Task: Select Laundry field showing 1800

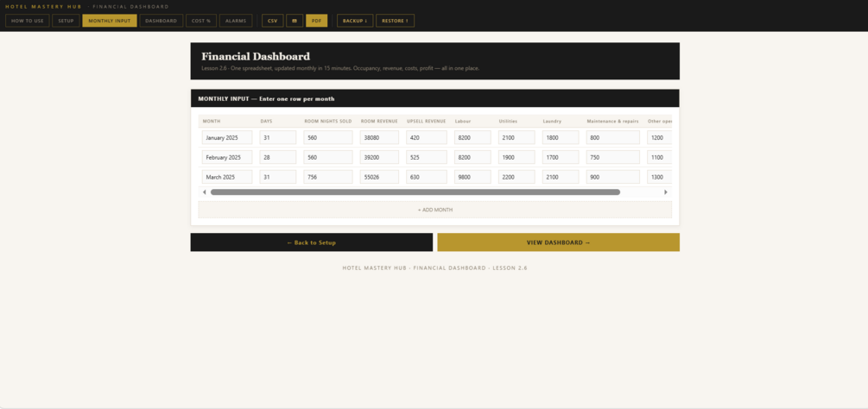Action: [561, 137]
